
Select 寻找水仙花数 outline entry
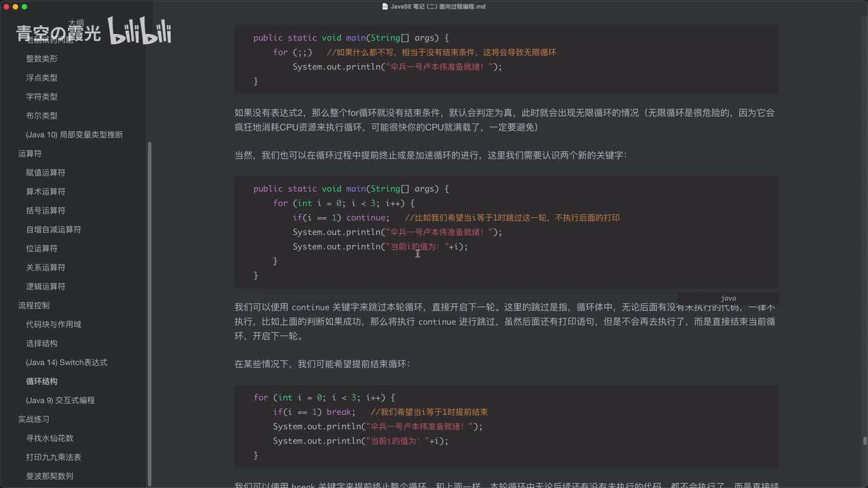pos(50,439)
